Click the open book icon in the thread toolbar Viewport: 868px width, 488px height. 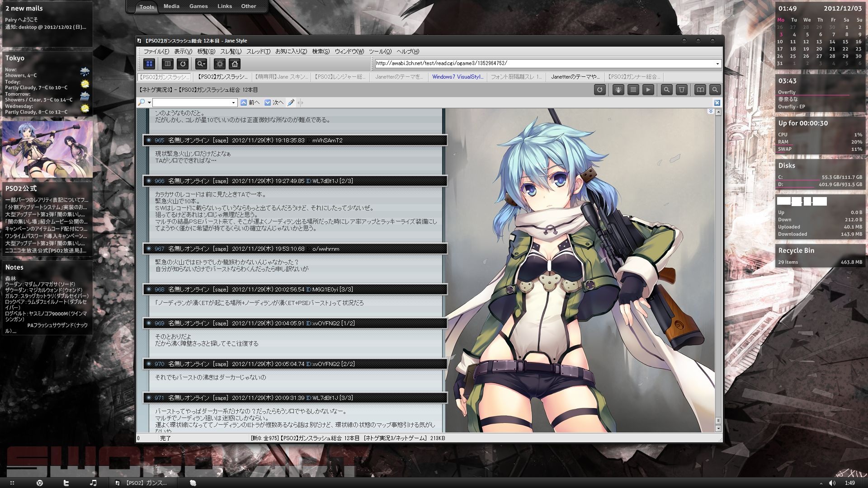coord(700,90)
